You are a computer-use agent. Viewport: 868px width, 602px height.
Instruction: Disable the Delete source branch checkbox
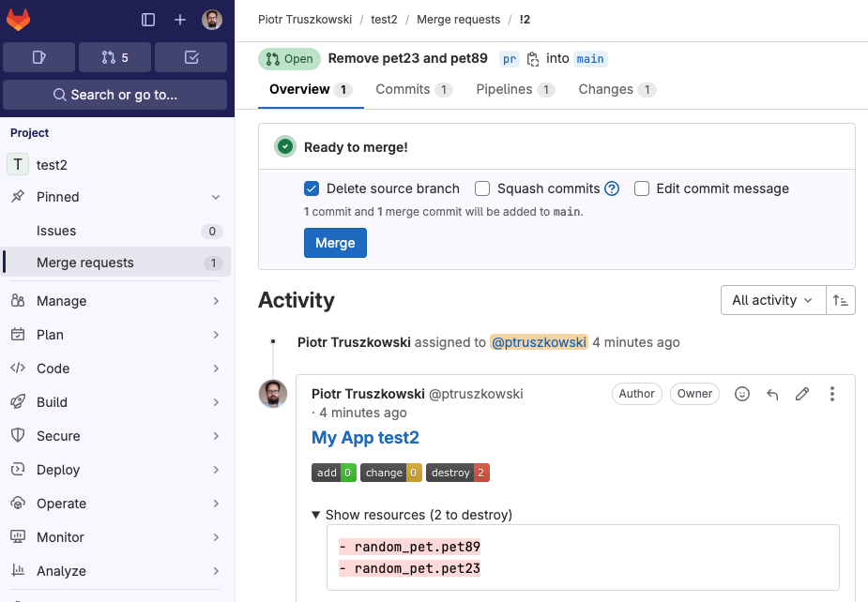click(x=311, y=188)
